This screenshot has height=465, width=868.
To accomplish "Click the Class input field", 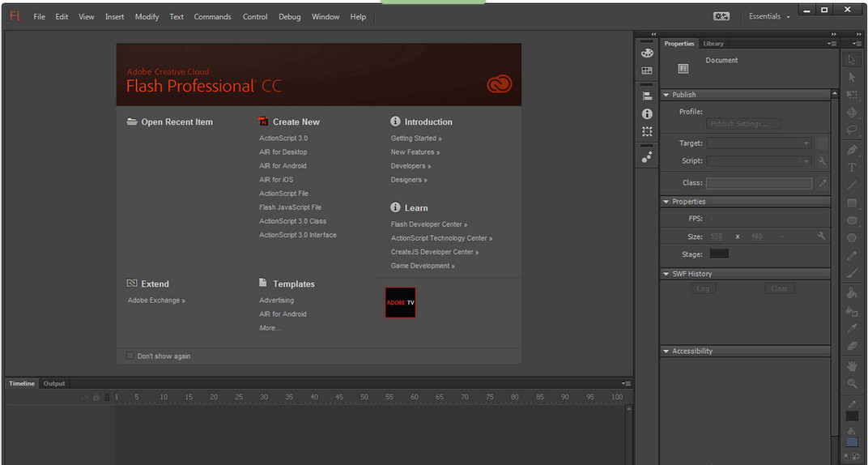I will 759,183.
